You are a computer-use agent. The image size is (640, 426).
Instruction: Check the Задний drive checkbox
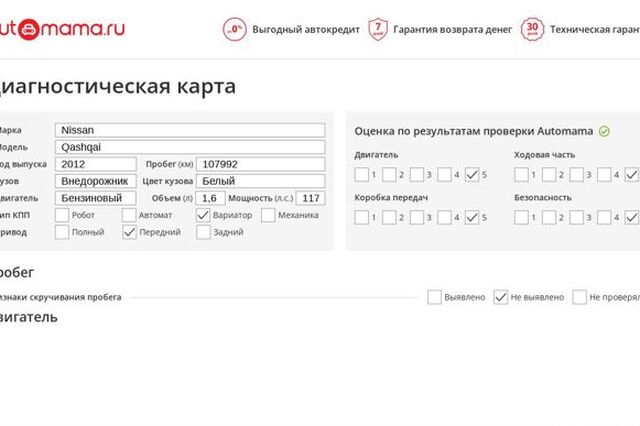[203, 232]
